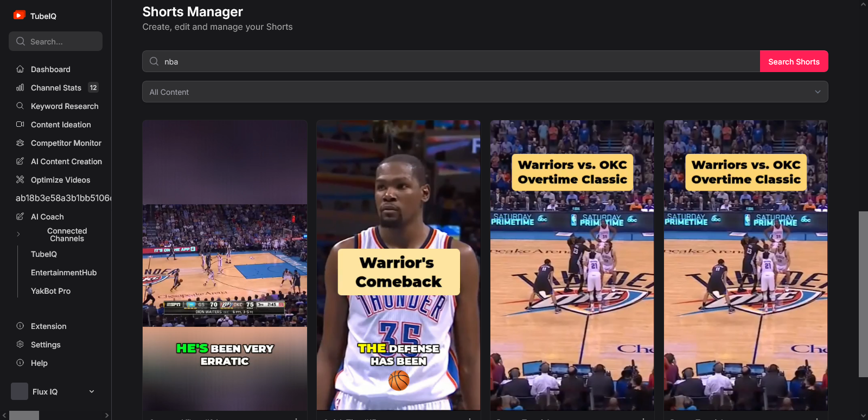Click the Settings gear icon in sidebar
This screenshot has width=868, height=420.
pyautogui.click(x=20, y=345)
